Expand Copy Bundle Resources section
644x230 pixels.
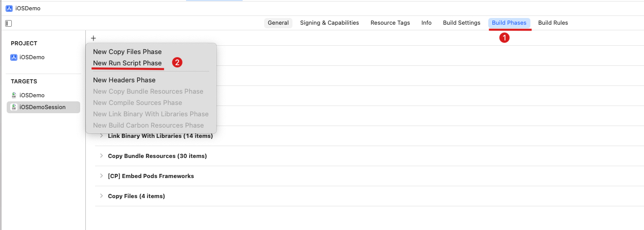(101, 156)
